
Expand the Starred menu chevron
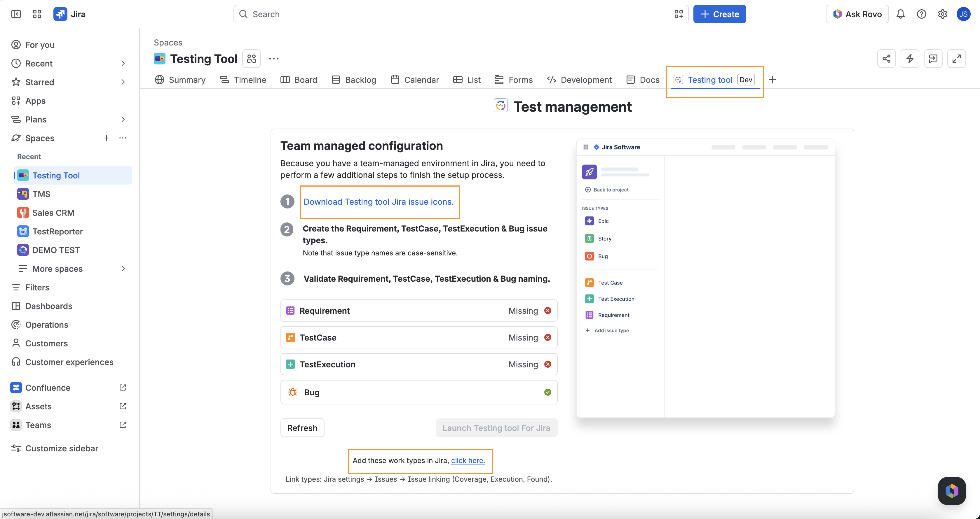123,82
